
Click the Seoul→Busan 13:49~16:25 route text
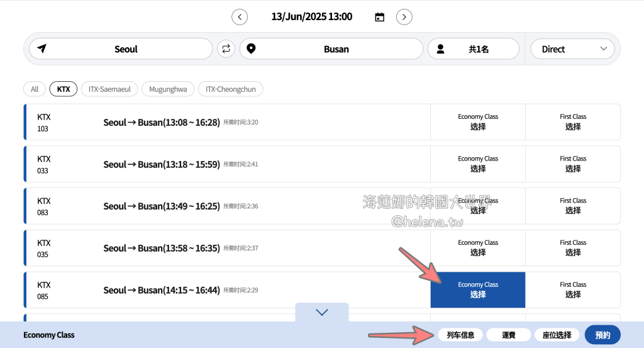(162, 206)
